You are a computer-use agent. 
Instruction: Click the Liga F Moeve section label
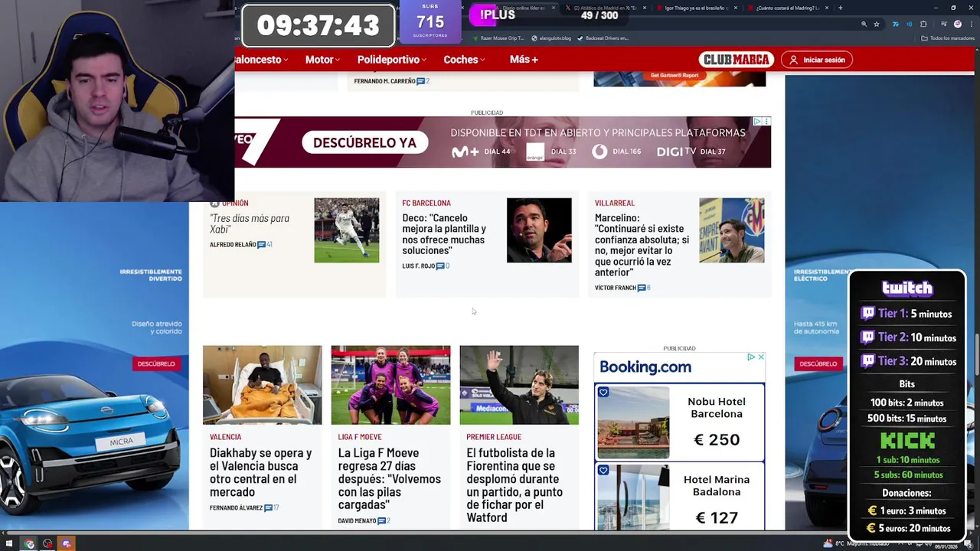(x=360, y=437)
